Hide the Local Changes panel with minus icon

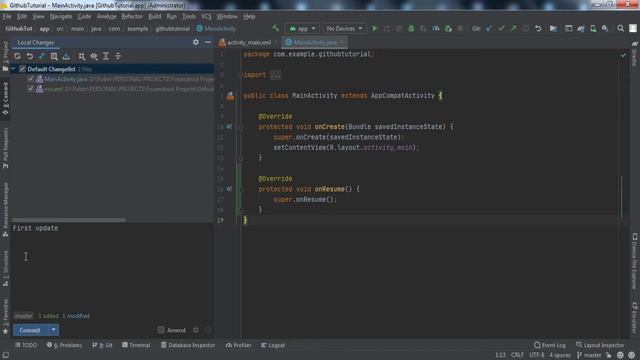point(208,42)
